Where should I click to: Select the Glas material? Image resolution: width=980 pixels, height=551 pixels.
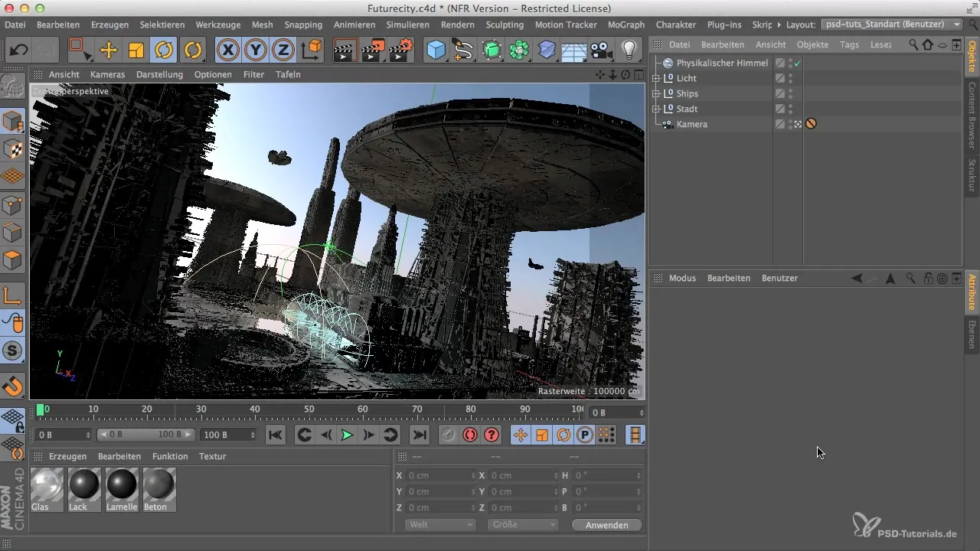45,490
